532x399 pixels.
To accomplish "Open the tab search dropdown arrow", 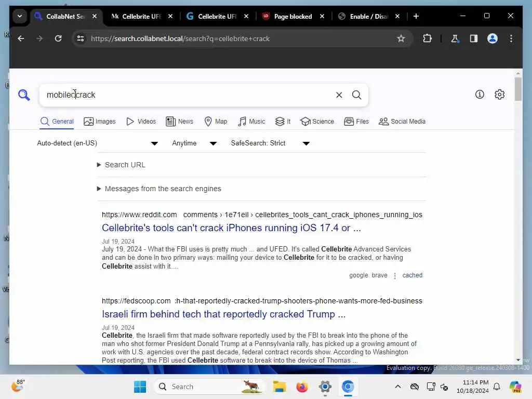I will [20, 16].
